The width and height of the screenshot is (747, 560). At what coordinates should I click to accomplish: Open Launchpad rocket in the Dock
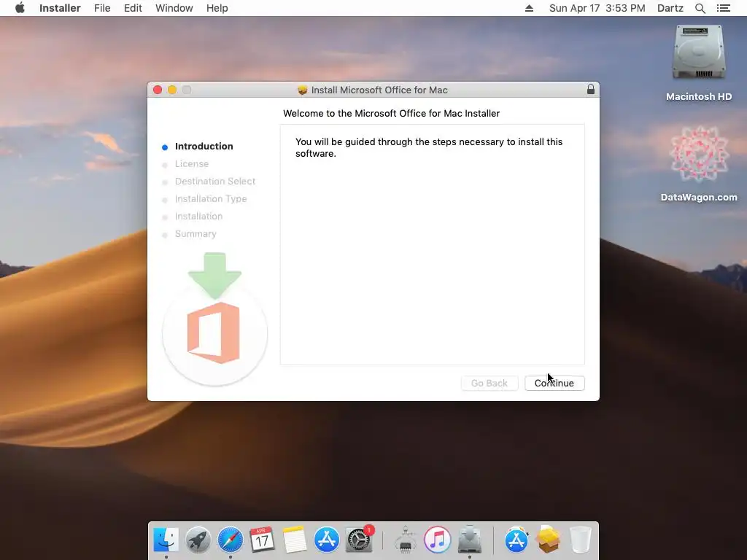(198, 540)
